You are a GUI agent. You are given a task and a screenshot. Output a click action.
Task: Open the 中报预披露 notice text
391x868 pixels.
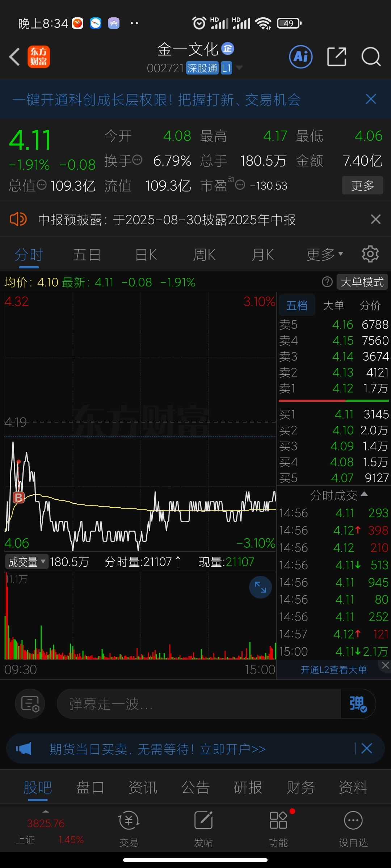(167, 220)
